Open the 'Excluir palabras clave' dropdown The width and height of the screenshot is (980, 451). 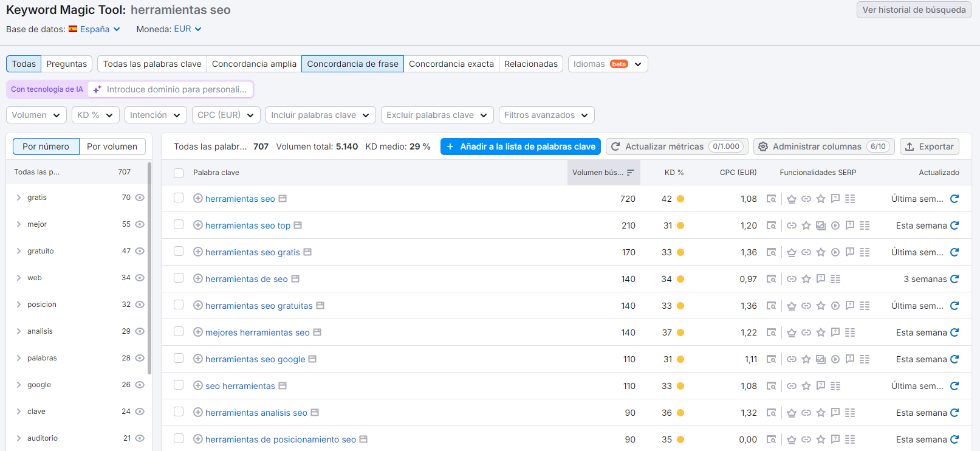click(437, 115)
